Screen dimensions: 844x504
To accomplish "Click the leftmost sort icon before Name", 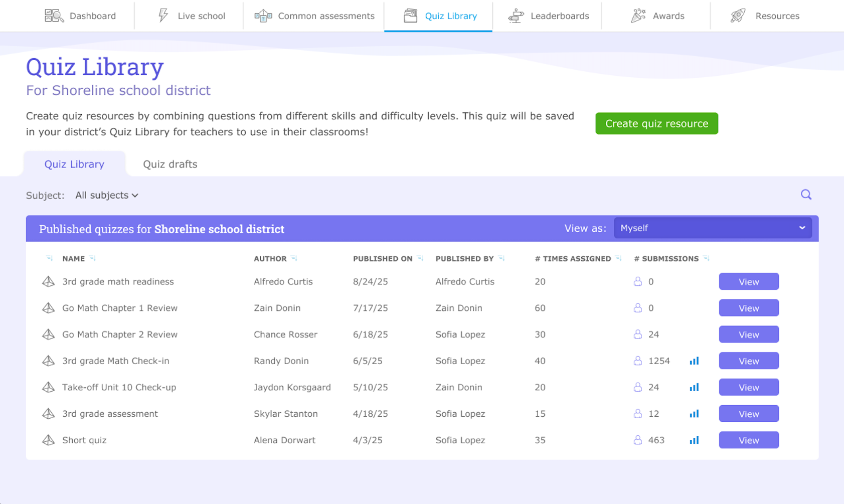I will [49, 258].
